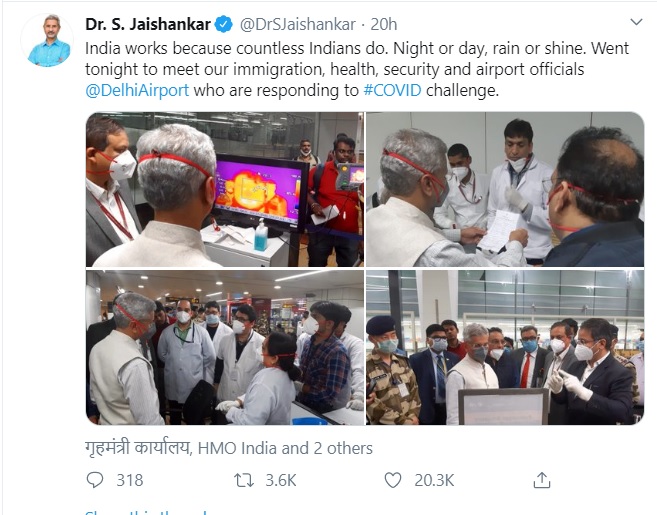Retweet this post via the retweet icon
The image size is (657, 515).
click(244, 480)
